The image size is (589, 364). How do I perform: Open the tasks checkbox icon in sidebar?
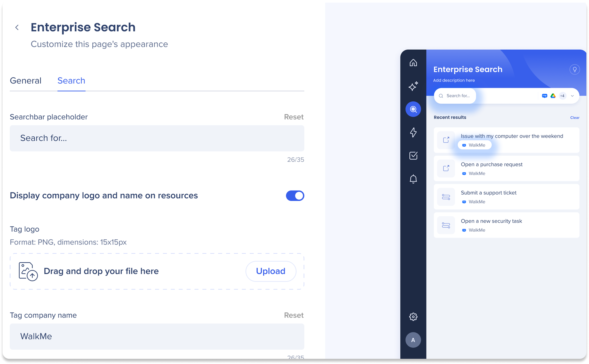413,156
